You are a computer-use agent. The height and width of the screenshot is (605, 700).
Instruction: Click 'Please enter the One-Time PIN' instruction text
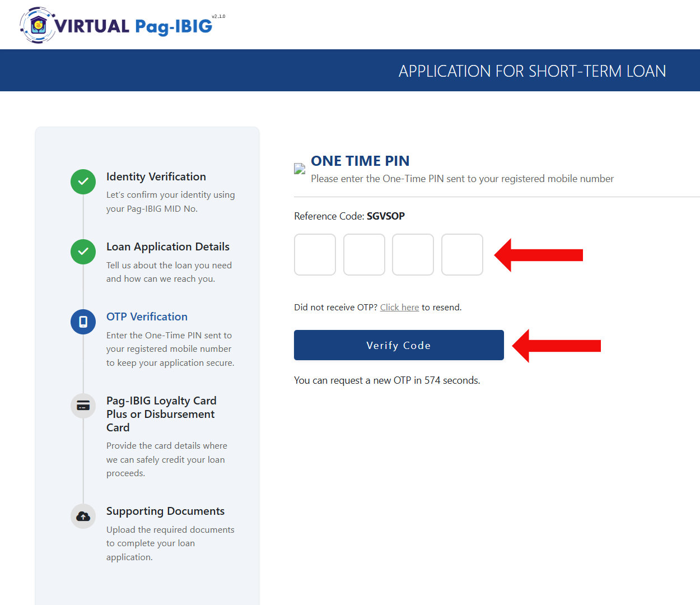pyautogui.click(x=462, y=179)
